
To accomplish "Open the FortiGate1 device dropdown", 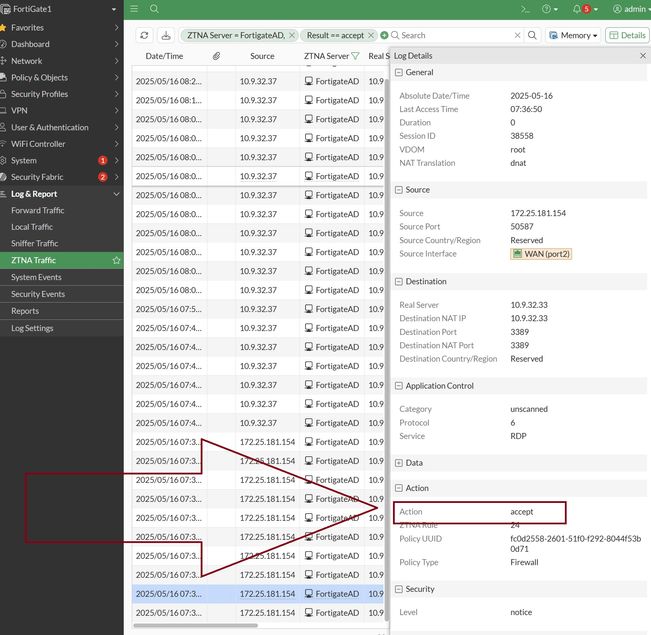I will (61, 9).
